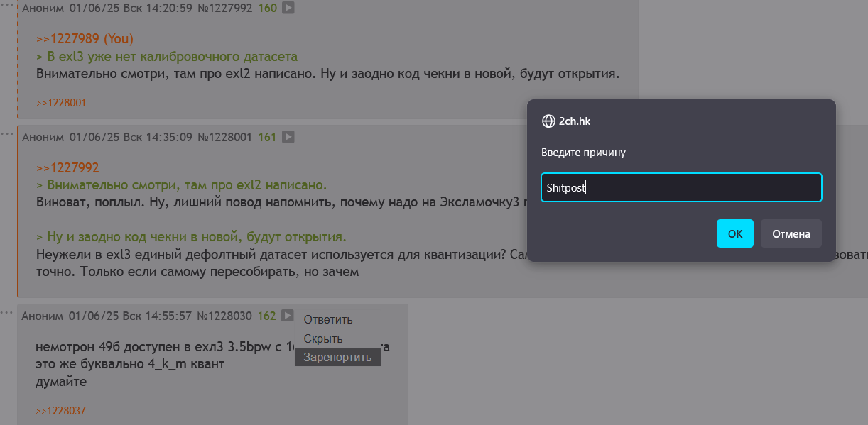868x425 pixels.
Task: Click Аноним name on post dated 14:55:57
Action: click(43, 315)
